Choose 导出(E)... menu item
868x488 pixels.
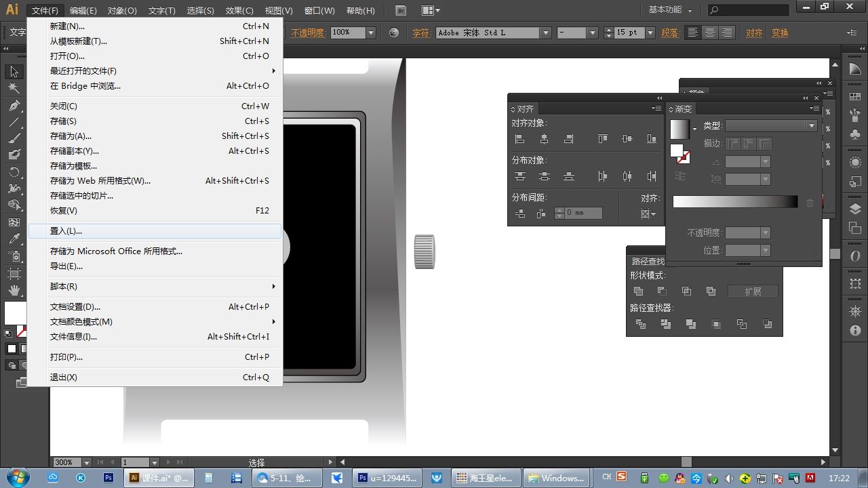coord(155,266)
